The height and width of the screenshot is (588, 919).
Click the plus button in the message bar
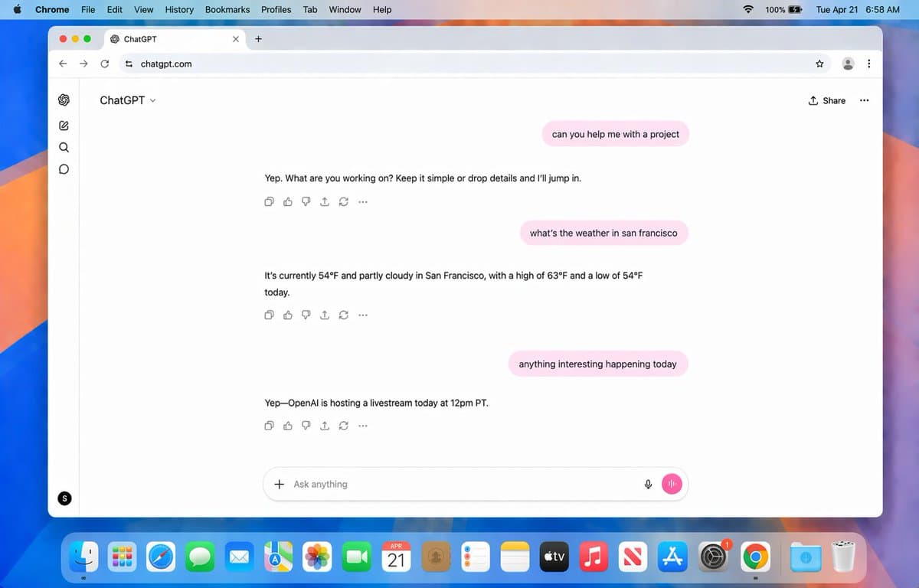[280, 484]
